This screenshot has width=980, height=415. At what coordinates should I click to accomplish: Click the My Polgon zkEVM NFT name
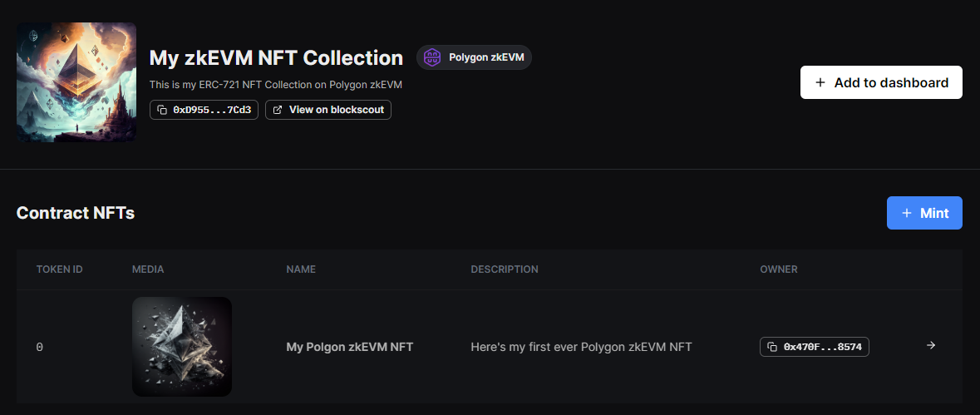[x=349, y=346]
